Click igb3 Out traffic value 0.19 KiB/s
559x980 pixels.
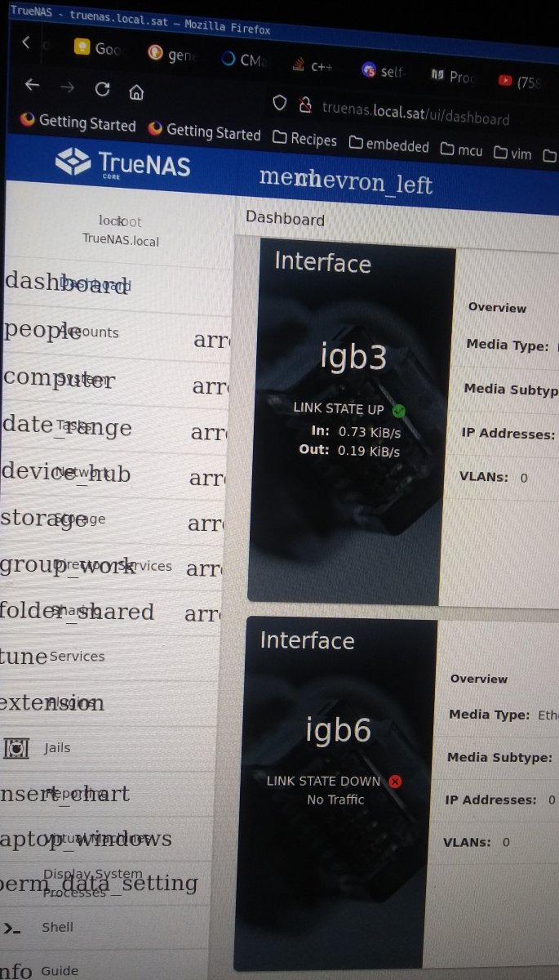pos(369,452)
